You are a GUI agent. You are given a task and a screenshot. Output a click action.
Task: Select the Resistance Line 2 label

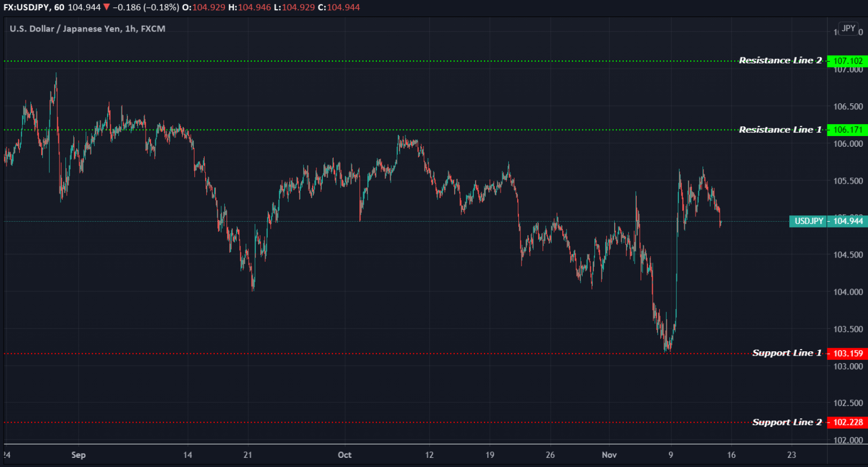click(780, 61)
